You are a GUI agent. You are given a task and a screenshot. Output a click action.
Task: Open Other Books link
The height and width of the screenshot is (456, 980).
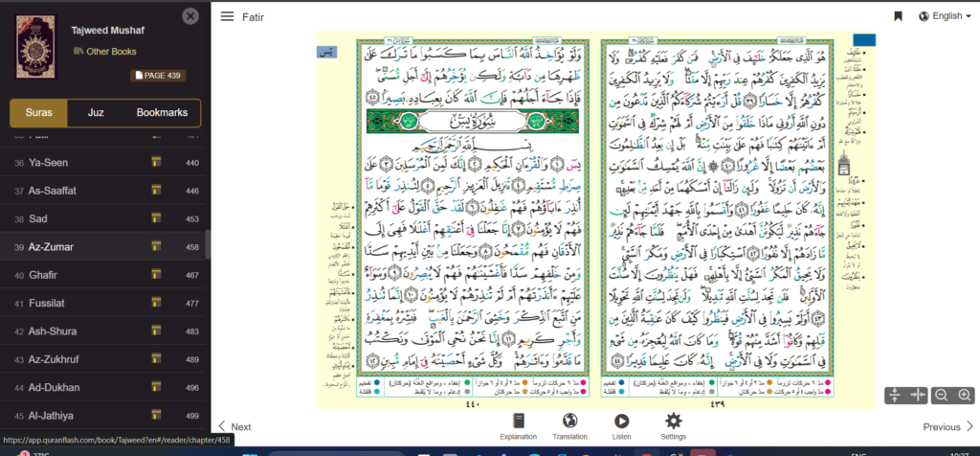tap(105, 52)
